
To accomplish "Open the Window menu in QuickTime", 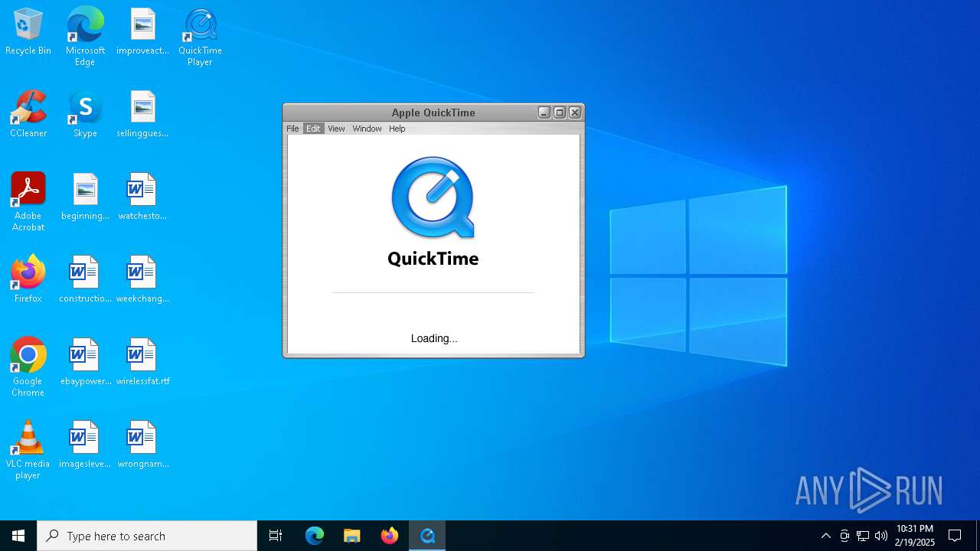I will click(367, 129).
